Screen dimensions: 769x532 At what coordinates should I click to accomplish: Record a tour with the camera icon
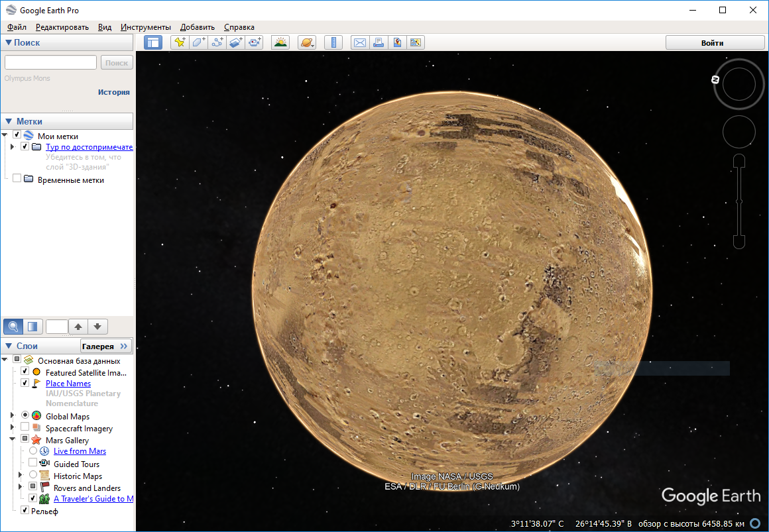point(255,42)
